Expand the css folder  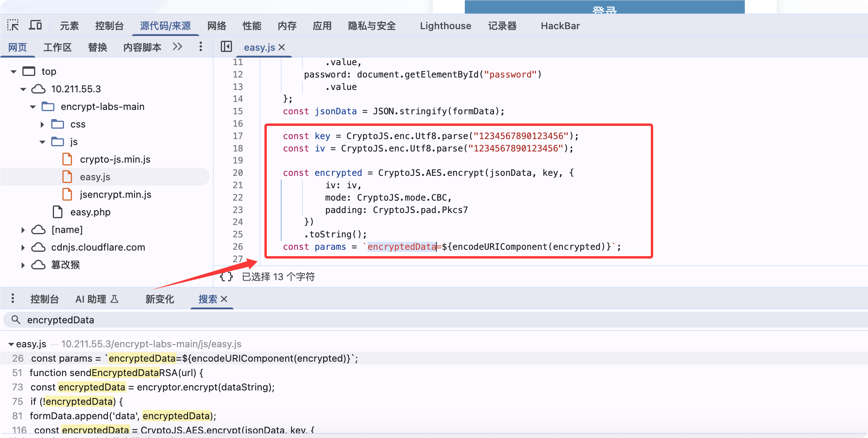[42, 124]
